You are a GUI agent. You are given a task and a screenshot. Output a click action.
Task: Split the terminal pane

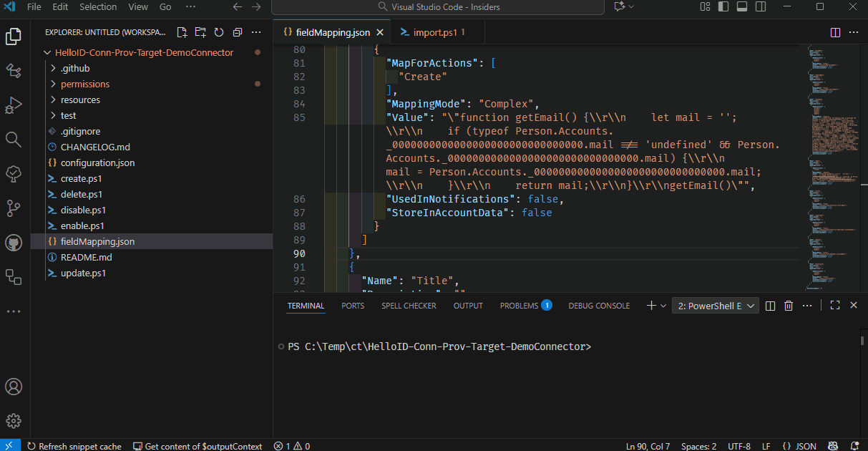(770, 306)
